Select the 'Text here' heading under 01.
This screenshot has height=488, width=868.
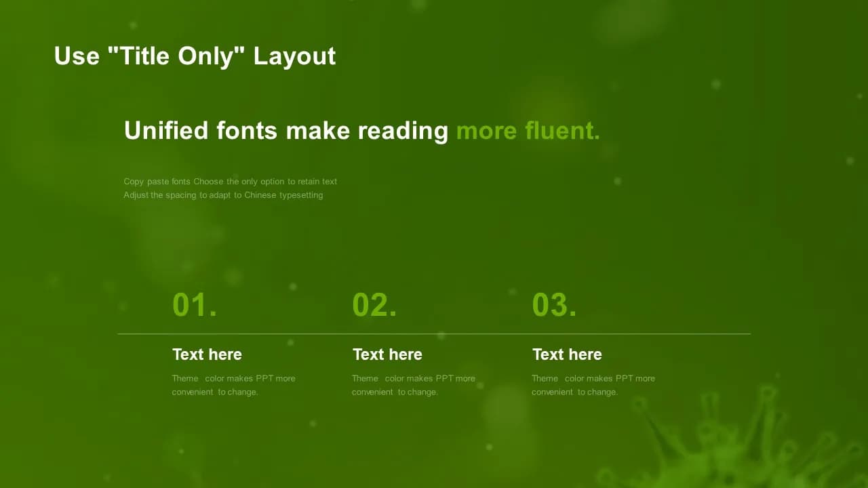(207, 354)
